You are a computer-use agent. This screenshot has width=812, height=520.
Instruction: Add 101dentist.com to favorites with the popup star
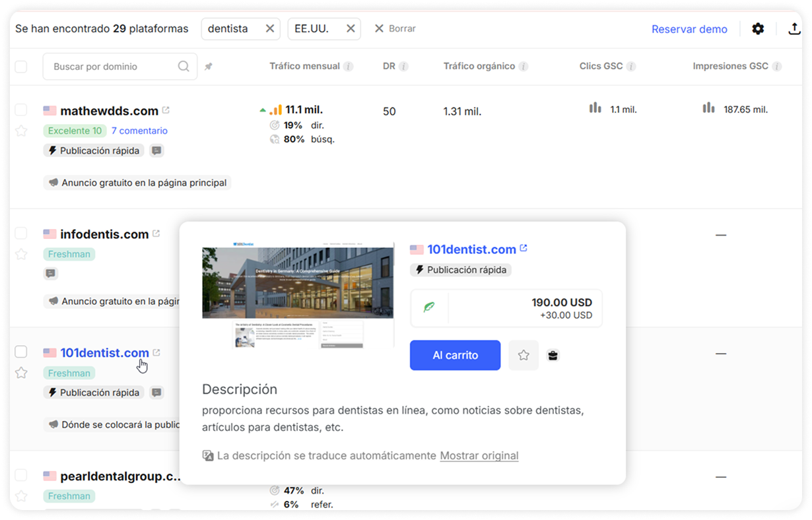click(524, 355)
